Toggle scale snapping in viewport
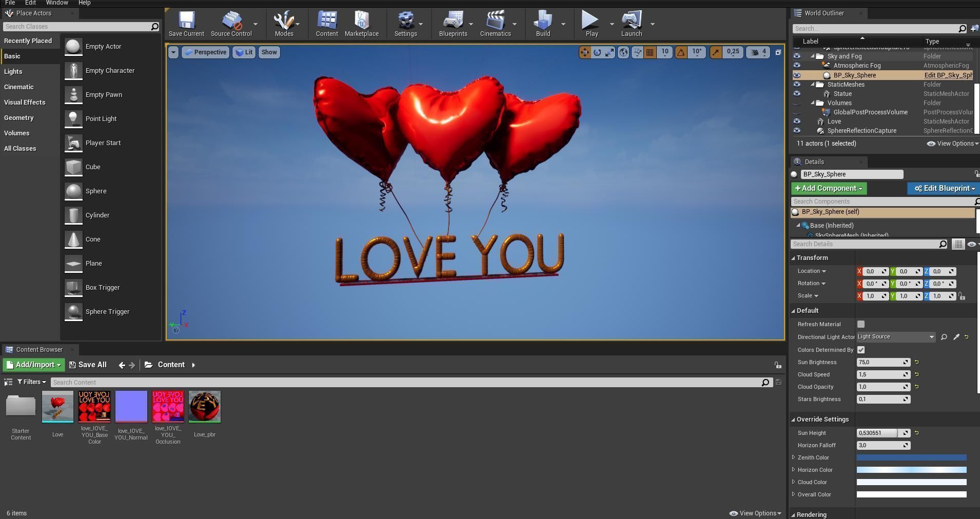 pyautogui.click(x=716, y=52)
